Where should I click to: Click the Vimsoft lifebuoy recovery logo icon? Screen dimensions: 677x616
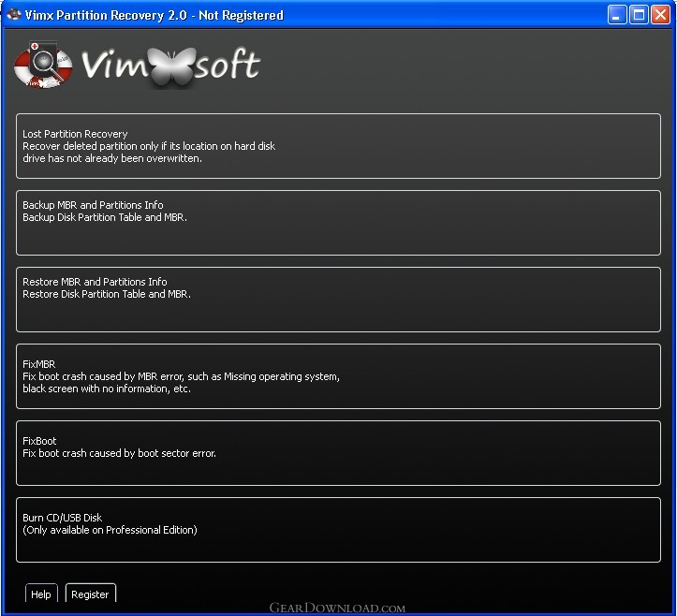43,65
